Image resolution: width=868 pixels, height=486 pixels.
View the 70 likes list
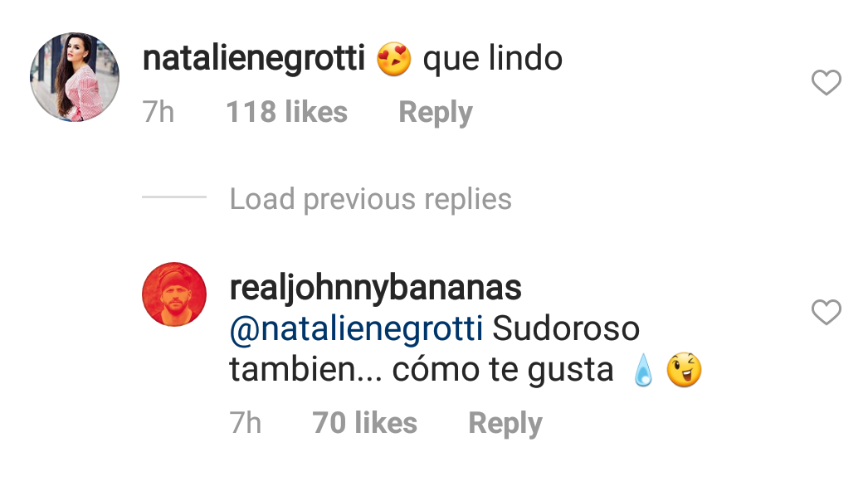365,423
